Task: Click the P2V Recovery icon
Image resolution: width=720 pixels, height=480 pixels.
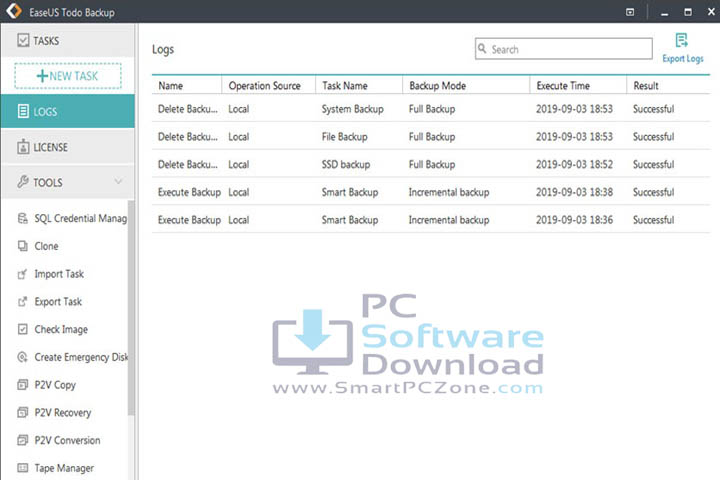Action: coord(22,412)
